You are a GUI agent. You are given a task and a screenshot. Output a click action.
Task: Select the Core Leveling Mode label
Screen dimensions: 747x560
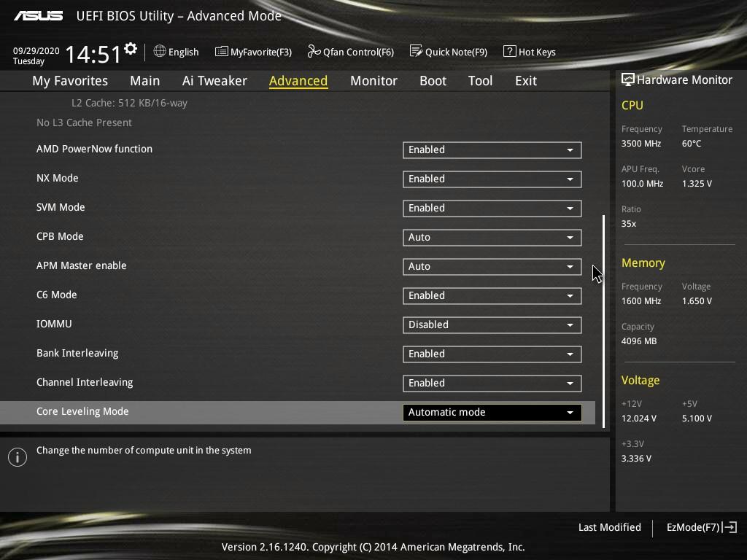point(82,411)
